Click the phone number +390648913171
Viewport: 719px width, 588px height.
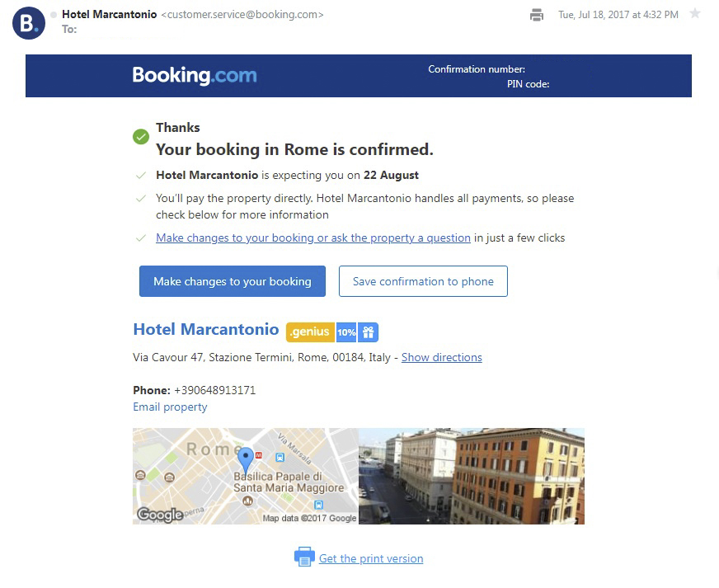214,390
